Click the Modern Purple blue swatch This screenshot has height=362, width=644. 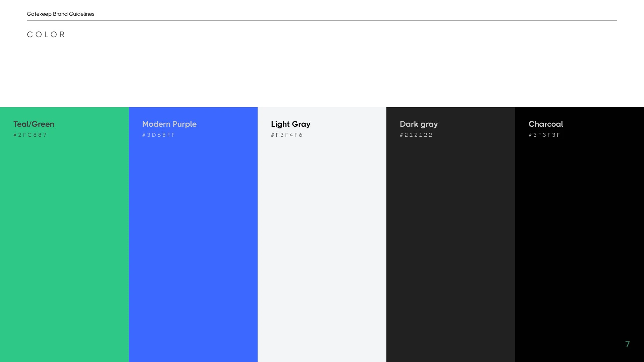coord(193,235)
